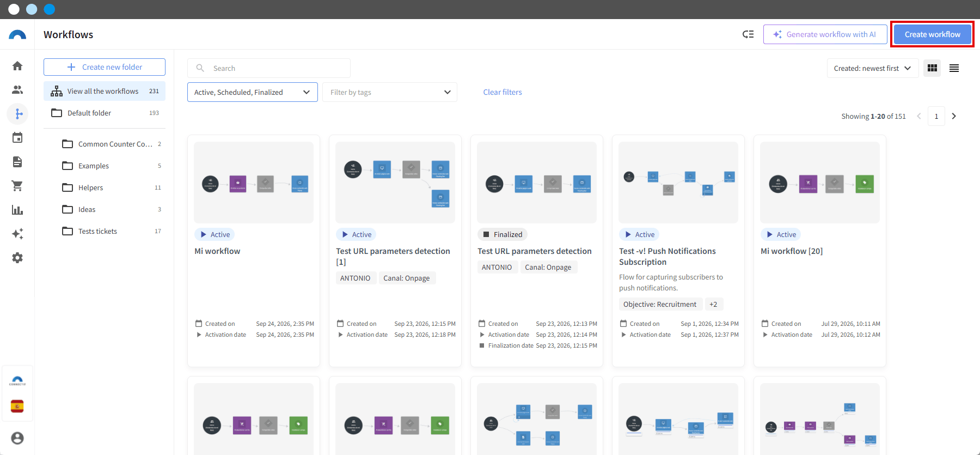The width and height of the screenshot is (980, 455).
Task: Click Test URL parameters detection [1] title
Action: [x=393, y=257]
